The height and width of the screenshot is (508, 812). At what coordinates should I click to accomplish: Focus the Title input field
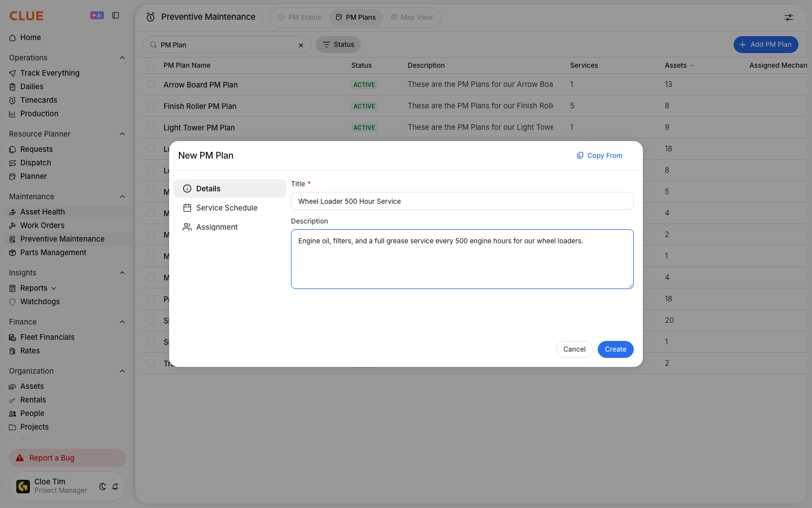click(x=462, y=201)
